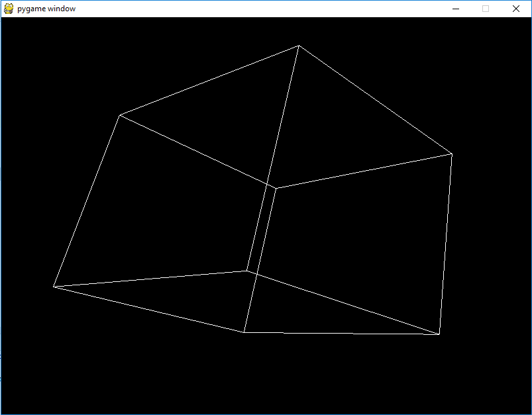Click the bottom-center vertex of the cube
This screenshot has height=415, width=532.
tap(245, 331)
